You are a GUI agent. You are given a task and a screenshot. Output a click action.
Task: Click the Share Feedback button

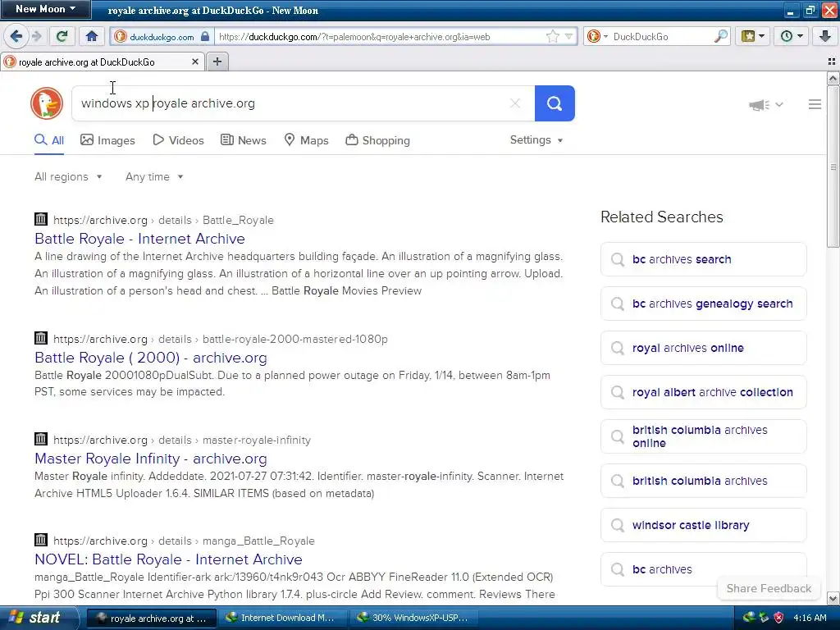click(768, 588)
